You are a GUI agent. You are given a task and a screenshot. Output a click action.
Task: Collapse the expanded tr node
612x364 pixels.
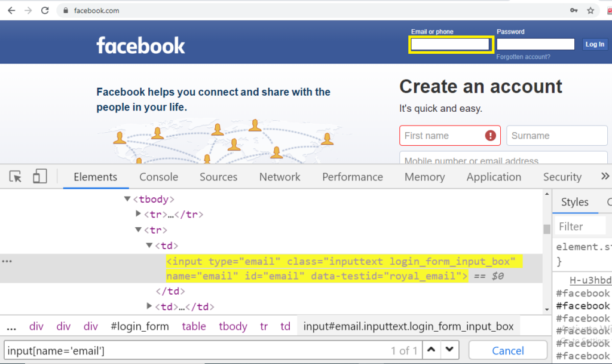click(138, 230)
